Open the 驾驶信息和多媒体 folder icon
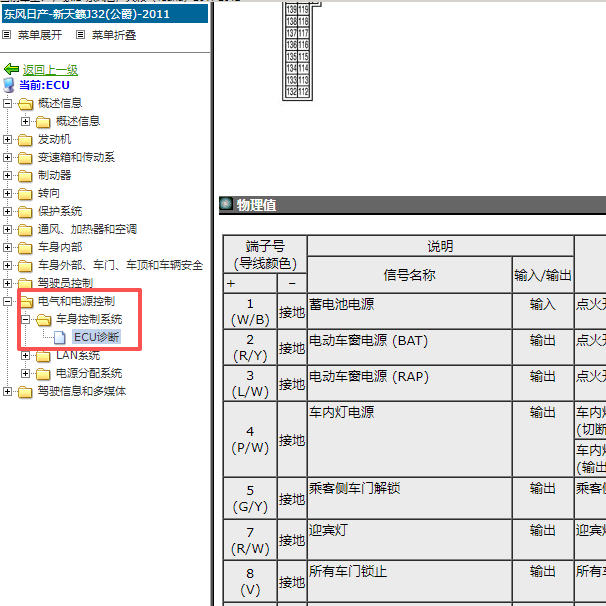Viewport: 606px width, 606px height. [25, 392]
